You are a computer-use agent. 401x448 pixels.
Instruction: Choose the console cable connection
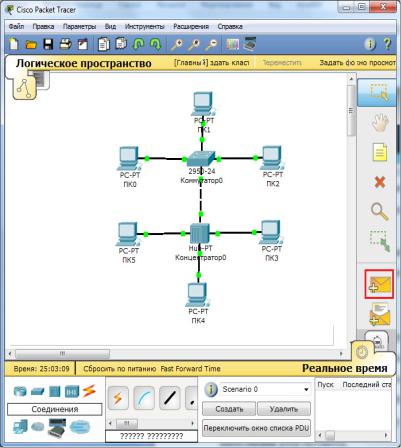(x=144, y=398)
